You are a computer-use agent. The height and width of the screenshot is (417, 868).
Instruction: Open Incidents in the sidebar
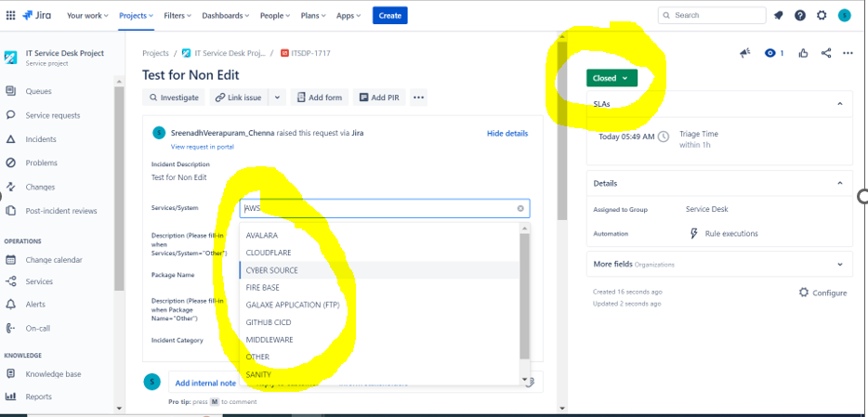40,139
